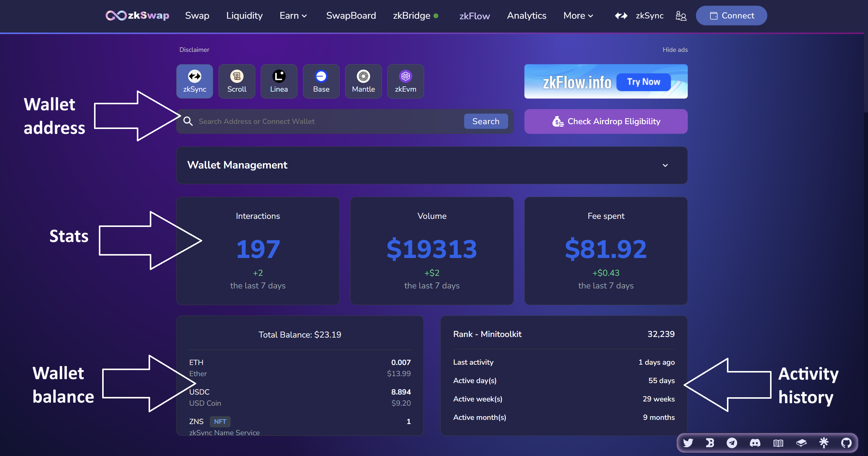Click the search magnifier icon

coord(188,121)
